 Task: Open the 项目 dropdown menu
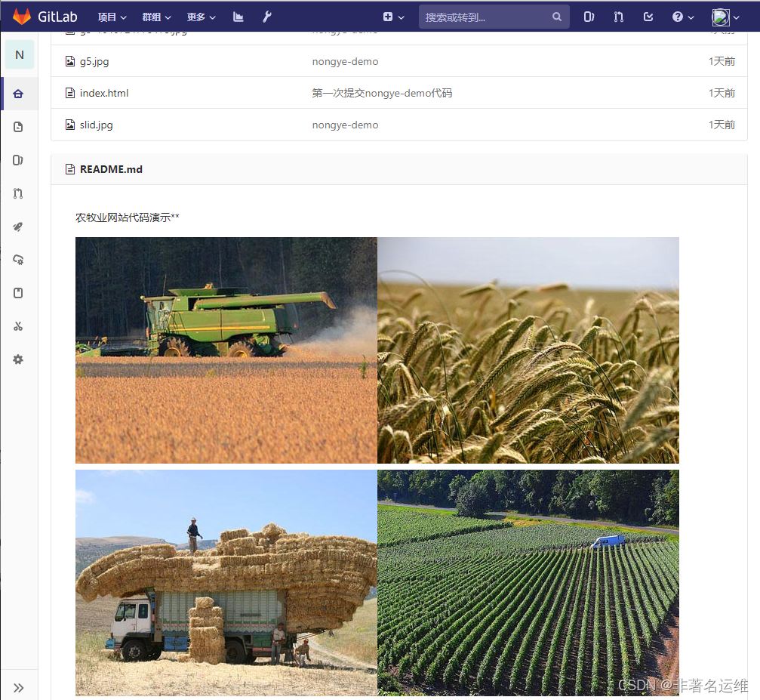pos(112,17)
